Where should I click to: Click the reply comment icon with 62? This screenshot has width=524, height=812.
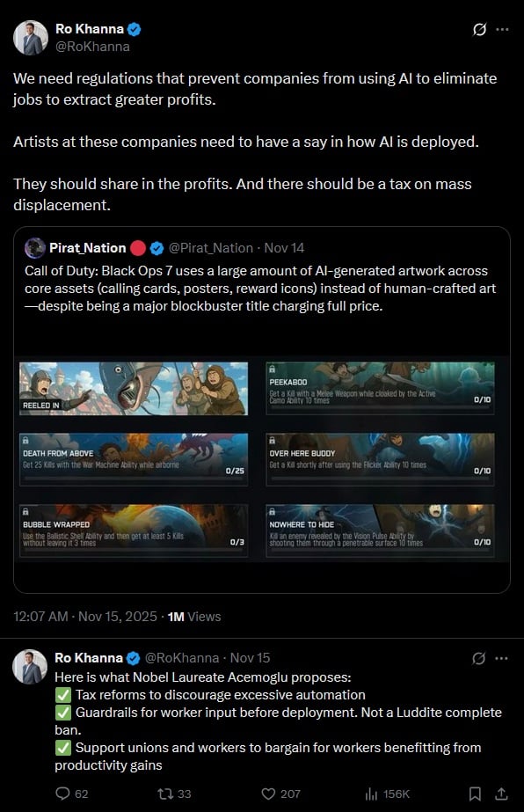[71, 794]
